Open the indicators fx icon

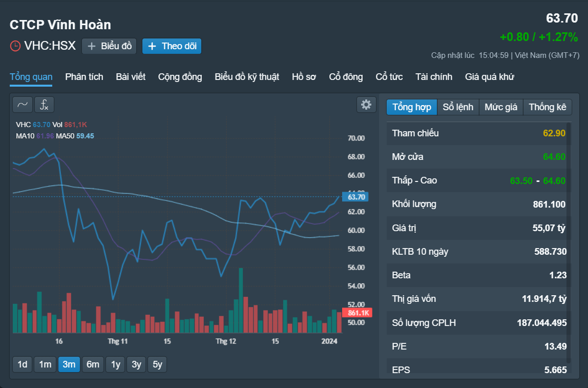click(x=44, y=105)
